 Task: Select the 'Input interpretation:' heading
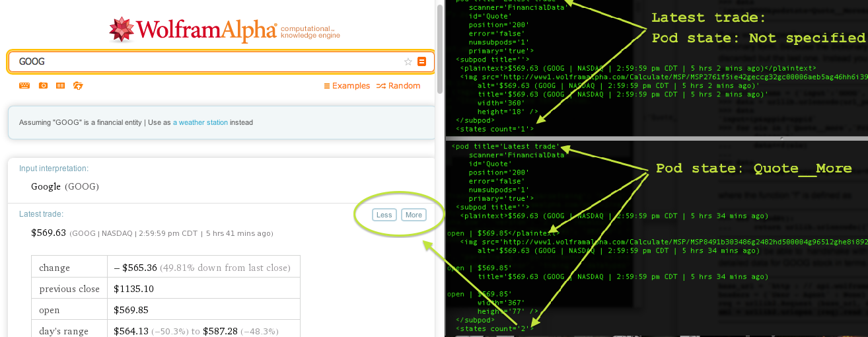tap(54, 169)
